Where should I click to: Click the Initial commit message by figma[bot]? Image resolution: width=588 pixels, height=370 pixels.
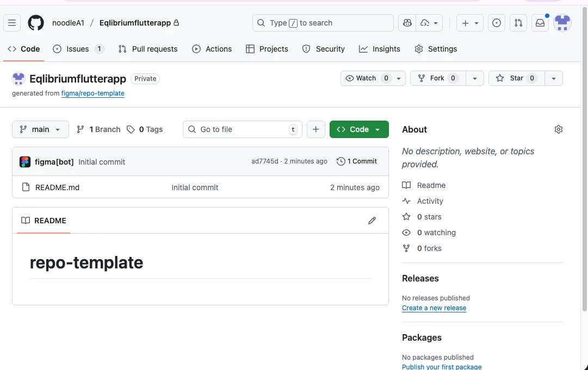tap(102, 162)
